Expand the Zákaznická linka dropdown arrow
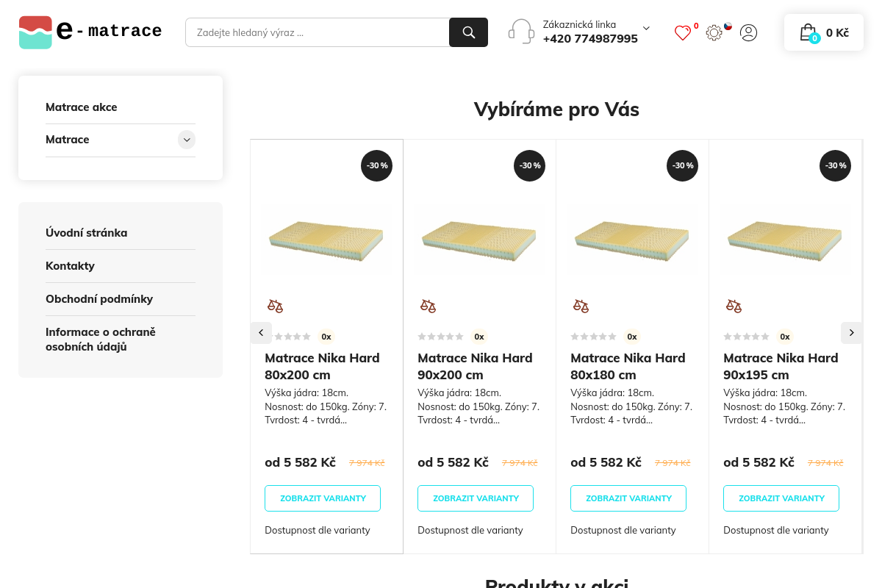Viewport: 882px width, 588px height. click(x=646, y=28)
